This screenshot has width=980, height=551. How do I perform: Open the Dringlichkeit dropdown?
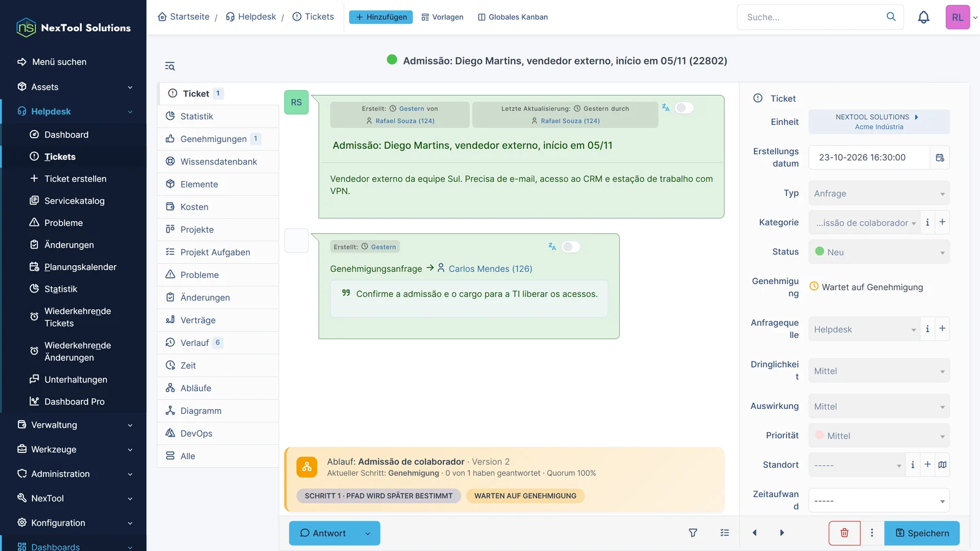click(x=879, y=371)
